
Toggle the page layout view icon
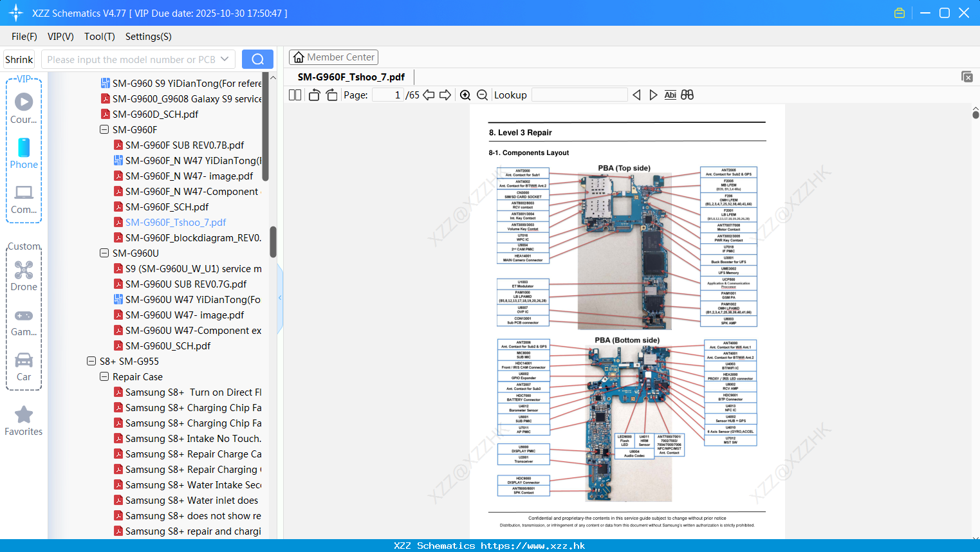click(295, 95)
